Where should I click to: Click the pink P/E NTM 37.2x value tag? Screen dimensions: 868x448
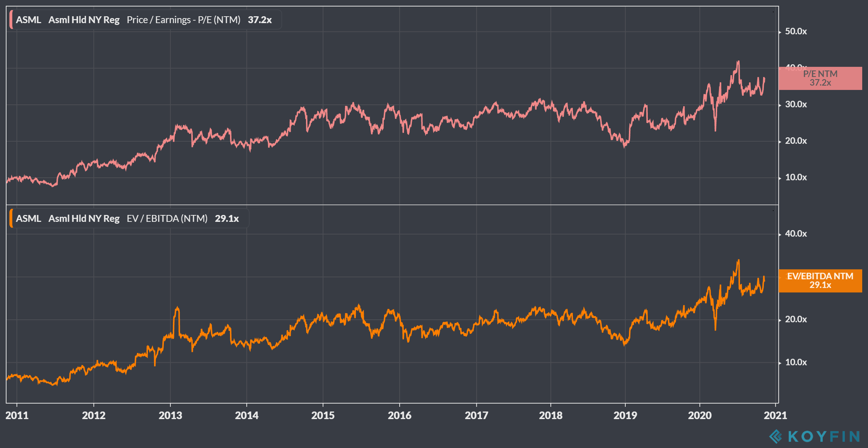820,78
